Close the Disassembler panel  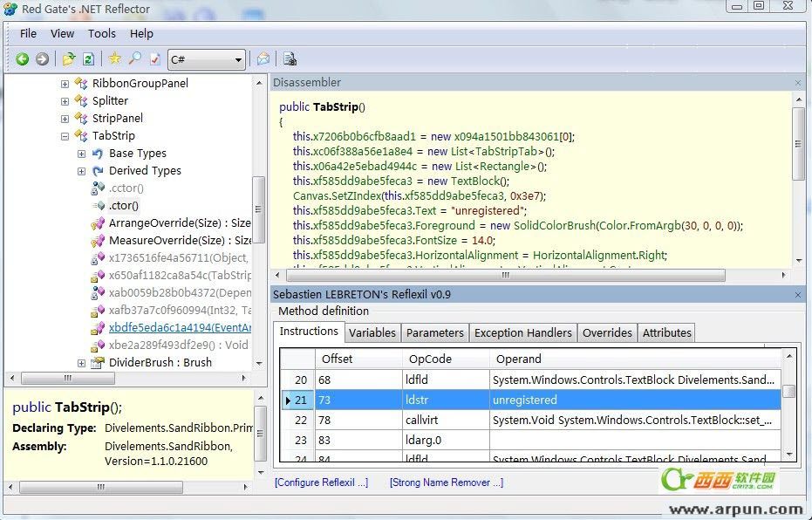(797, 83)
